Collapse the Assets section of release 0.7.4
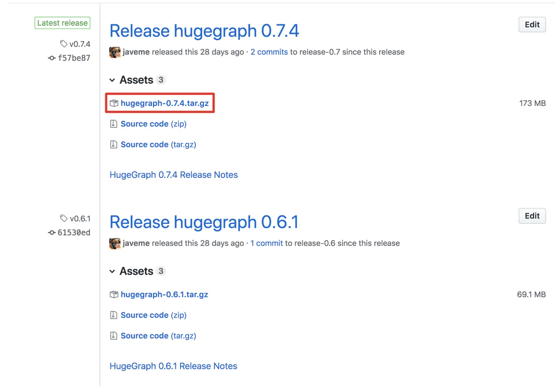 (112, 80)
